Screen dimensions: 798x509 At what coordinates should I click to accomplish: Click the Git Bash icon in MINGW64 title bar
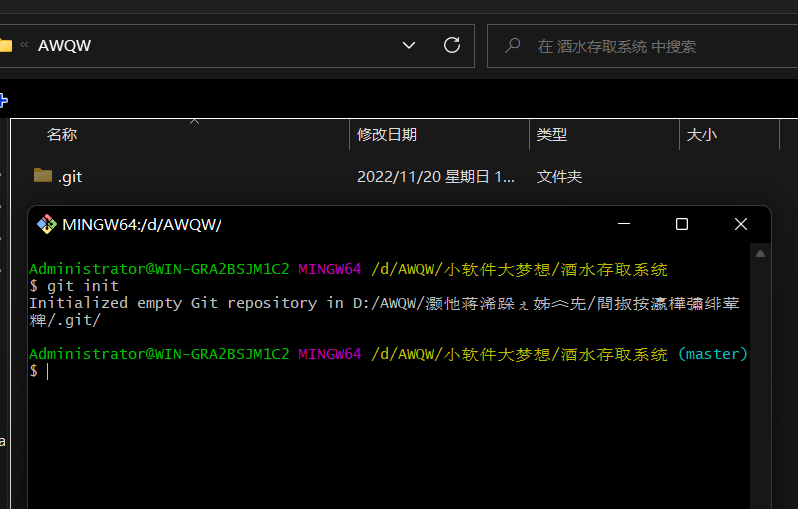[47, 224]
